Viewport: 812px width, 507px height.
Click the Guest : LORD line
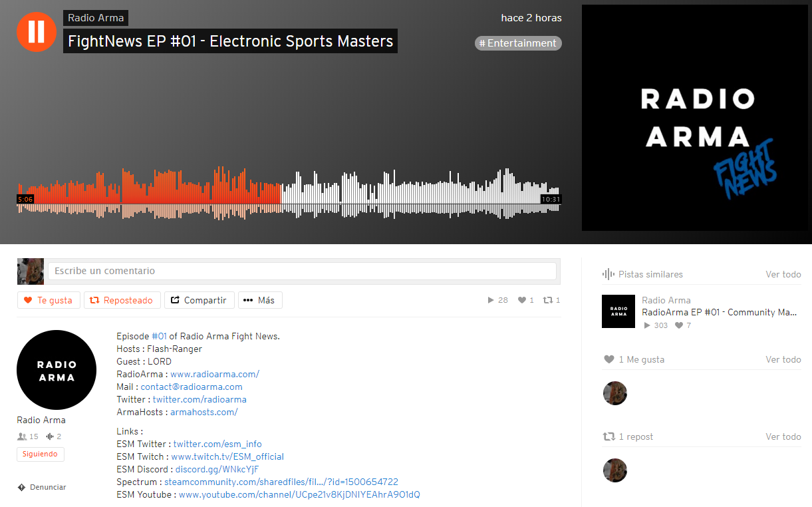point(144,361)
